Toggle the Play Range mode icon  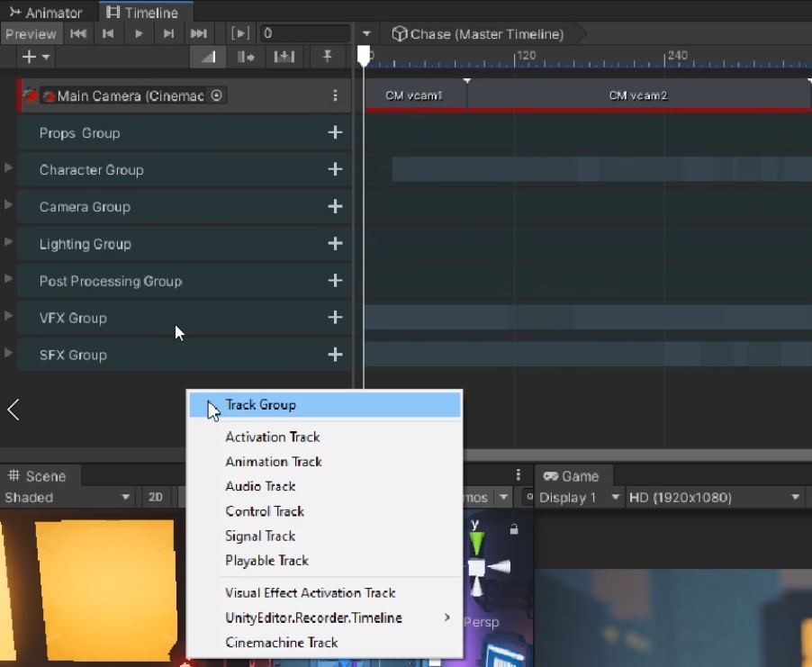pyautogui.click(x=239, y=34)
